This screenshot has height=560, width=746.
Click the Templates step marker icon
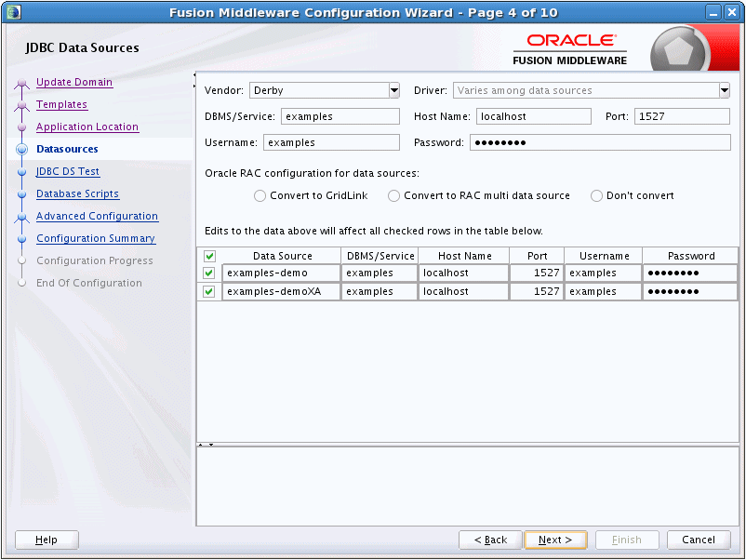coord(21,106)
